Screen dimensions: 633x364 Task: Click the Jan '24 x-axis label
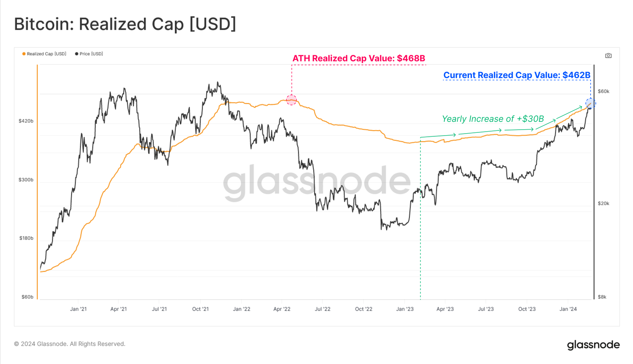tap(568, 309)
